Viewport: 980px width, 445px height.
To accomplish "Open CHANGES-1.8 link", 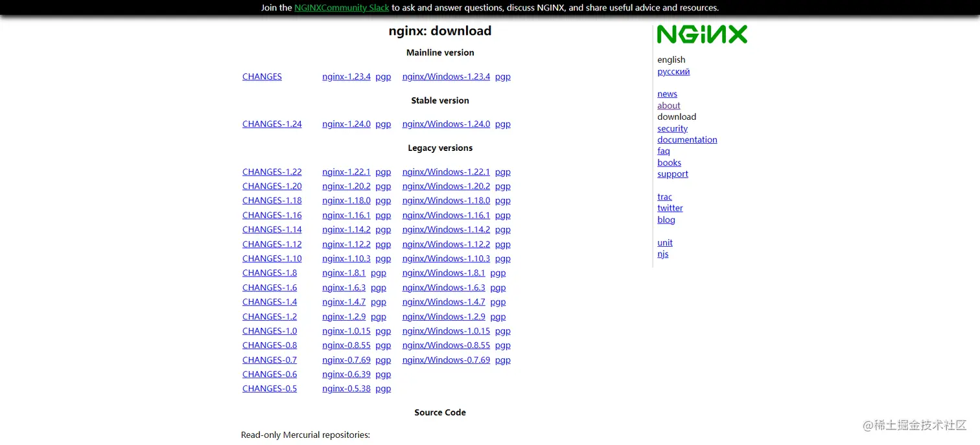I will click(270, 273).
